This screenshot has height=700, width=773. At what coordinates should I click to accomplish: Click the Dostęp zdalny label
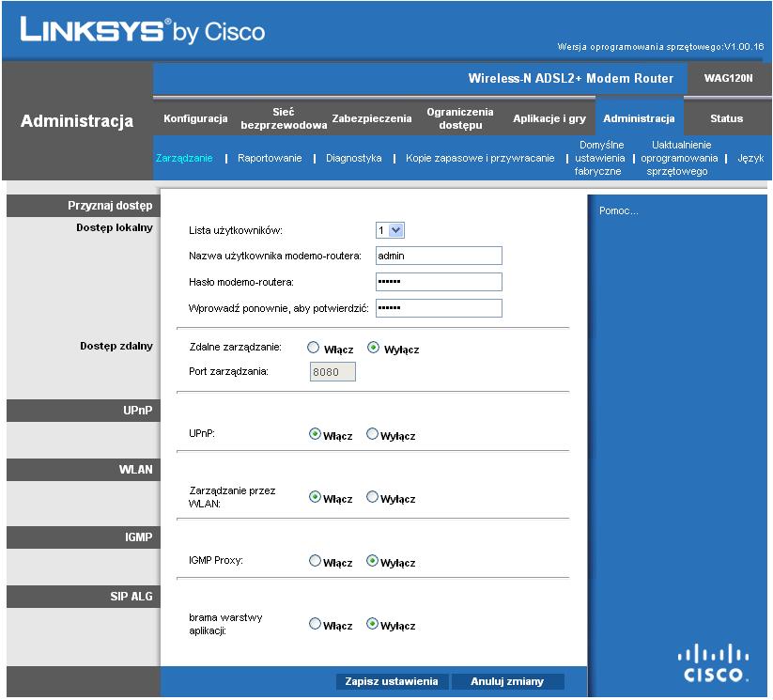[x=116, y=346]
